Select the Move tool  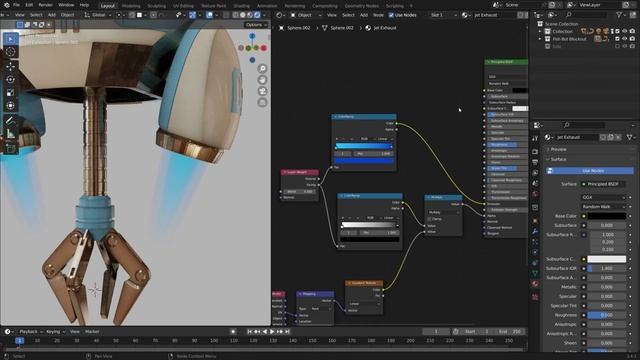11,66
